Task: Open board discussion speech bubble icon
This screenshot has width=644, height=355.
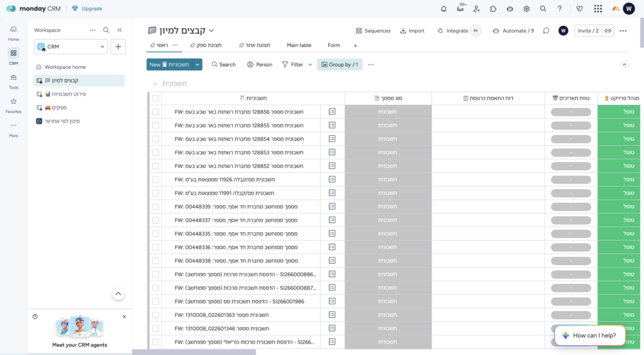Action: point(546,31)
